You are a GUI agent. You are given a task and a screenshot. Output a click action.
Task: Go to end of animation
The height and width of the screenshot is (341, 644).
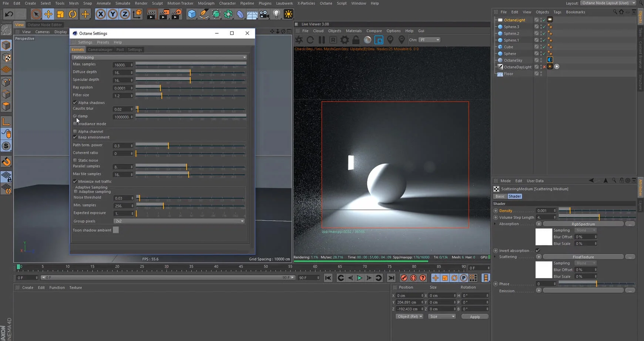[x=391, y=278]
